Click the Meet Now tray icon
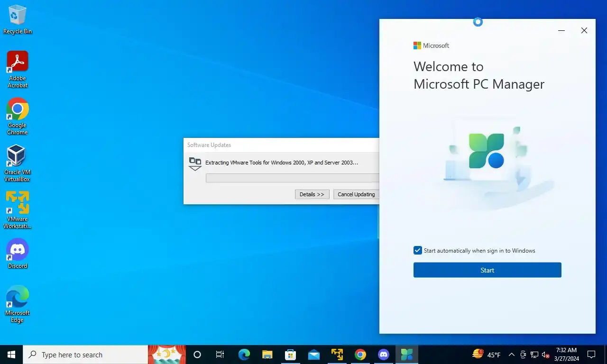 523,355
